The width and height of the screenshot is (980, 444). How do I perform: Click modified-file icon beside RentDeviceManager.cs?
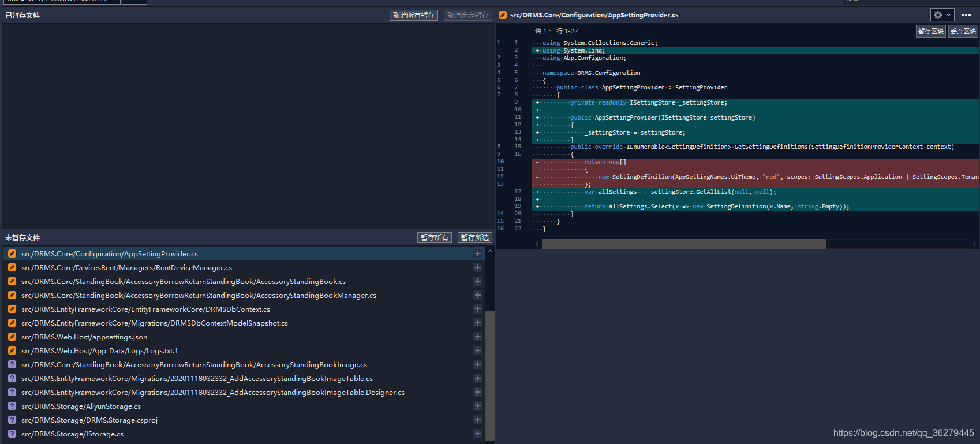pyautogui.click(x=12, y=267)
